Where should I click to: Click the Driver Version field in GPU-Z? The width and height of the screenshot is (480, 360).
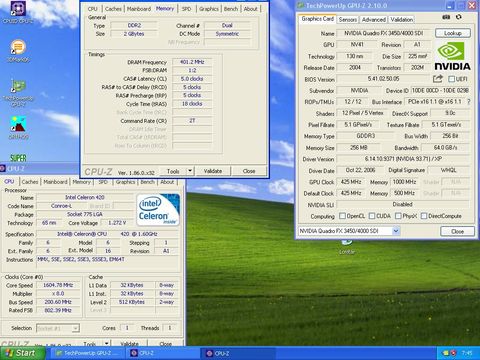pyautogui.click(x=402, y=159)
